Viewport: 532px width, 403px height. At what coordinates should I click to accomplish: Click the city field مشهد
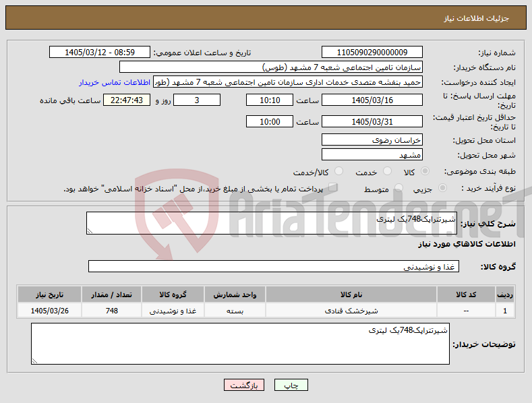point(372,155)
